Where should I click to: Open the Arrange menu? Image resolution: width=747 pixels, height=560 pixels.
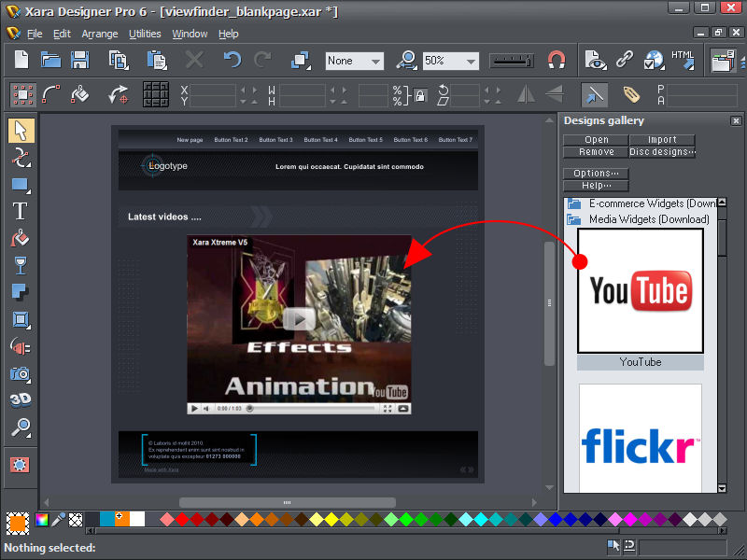pyautogui.click(x=100, y=34)
